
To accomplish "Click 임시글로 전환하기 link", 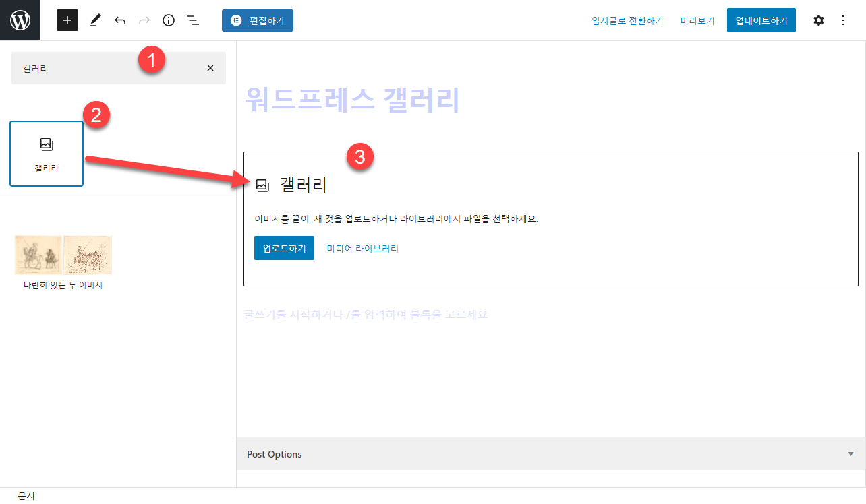I will click(x=627, y=21).
